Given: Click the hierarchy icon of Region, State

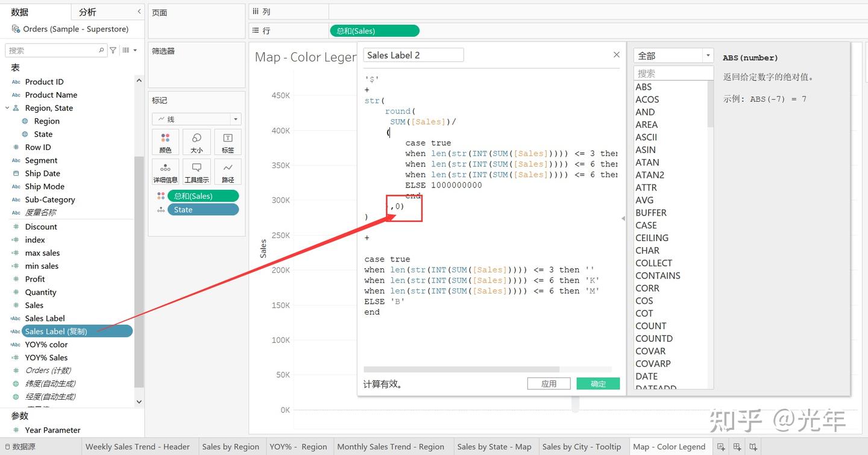Looking at the screenshot, I should [x=16, y=108].
